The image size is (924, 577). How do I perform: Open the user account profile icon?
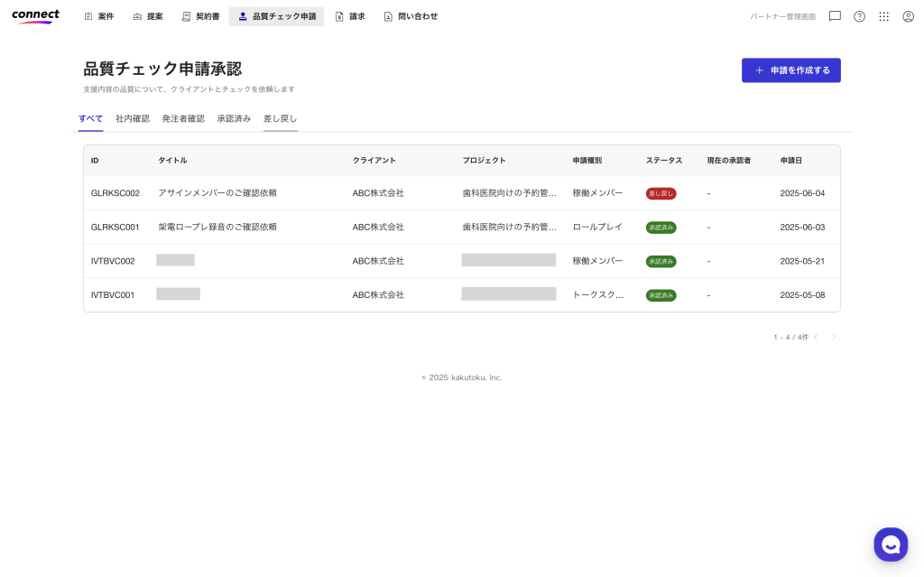pos(908,16)
